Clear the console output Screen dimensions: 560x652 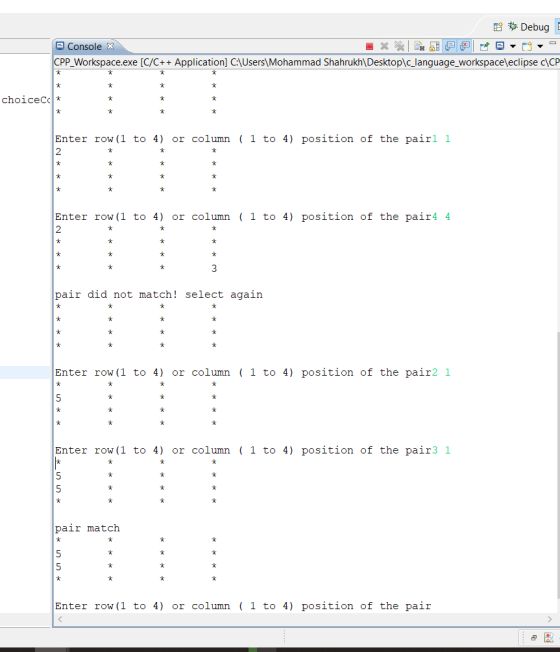tap(419, 46)
